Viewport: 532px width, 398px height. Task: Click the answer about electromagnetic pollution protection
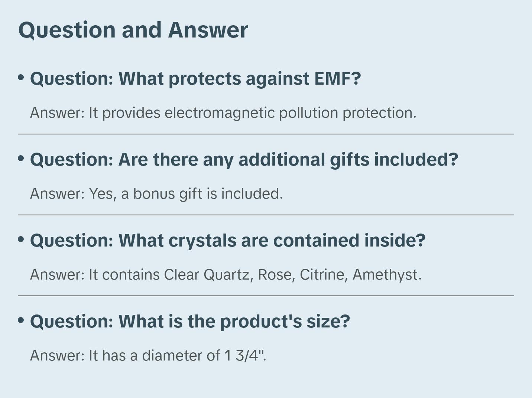coord(223,113)
